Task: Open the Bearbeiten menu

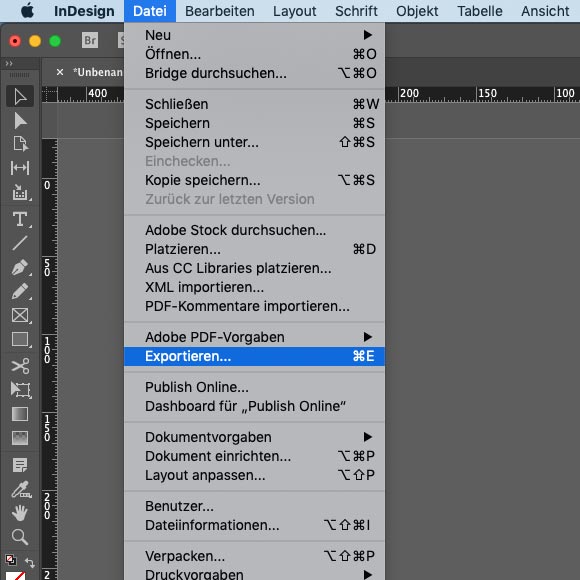Action: point(220,11)
